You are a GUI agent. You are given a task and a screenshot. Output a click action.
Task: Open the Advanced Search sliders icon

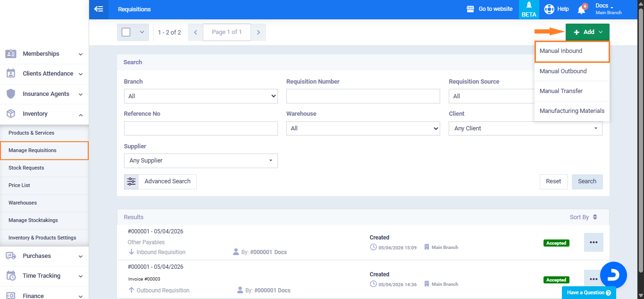click(131, 181)
